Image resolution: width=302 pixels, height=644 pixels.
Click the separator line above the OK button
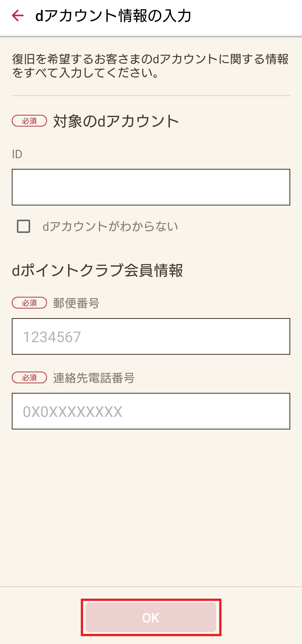click(x=151, y=586)
